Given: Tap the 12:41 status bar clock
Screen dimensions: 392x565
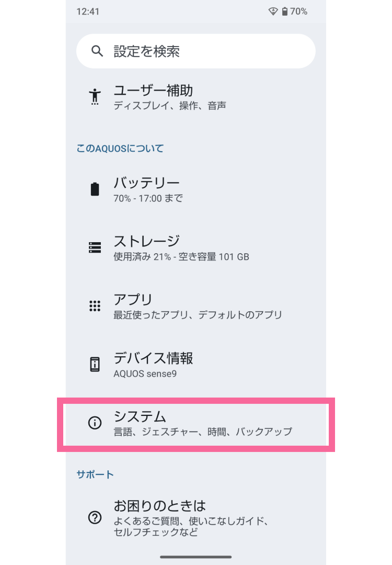Looking at the screenshot, I should pos(87,12).
